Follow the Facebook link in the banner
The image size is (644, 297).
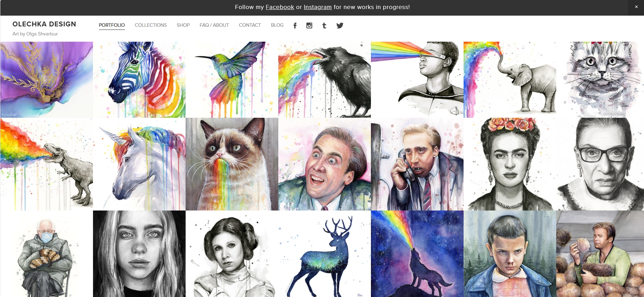pyautogui.click(x=280, y=7)
